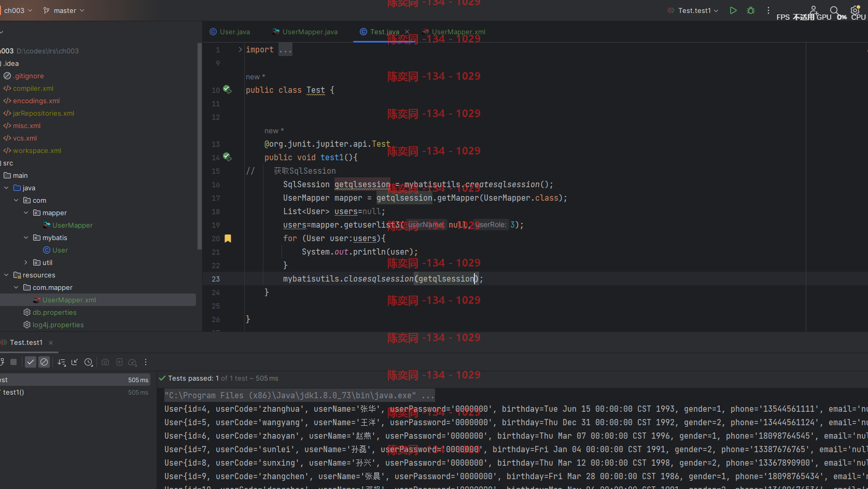Open the master git branch dropdown
868x489 pixels.
(64, 10)
